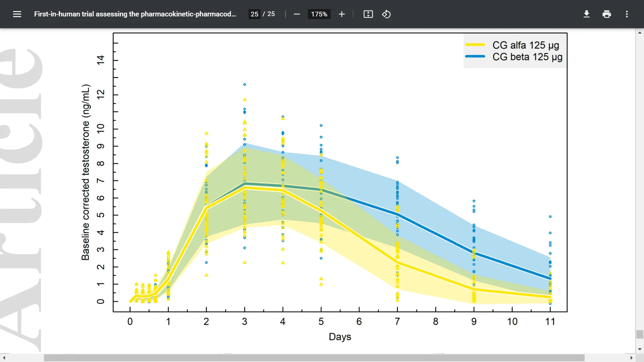Screen dimensions: 644x362
Task: Click the x-axis tick label 3
Action: point(245,321)
